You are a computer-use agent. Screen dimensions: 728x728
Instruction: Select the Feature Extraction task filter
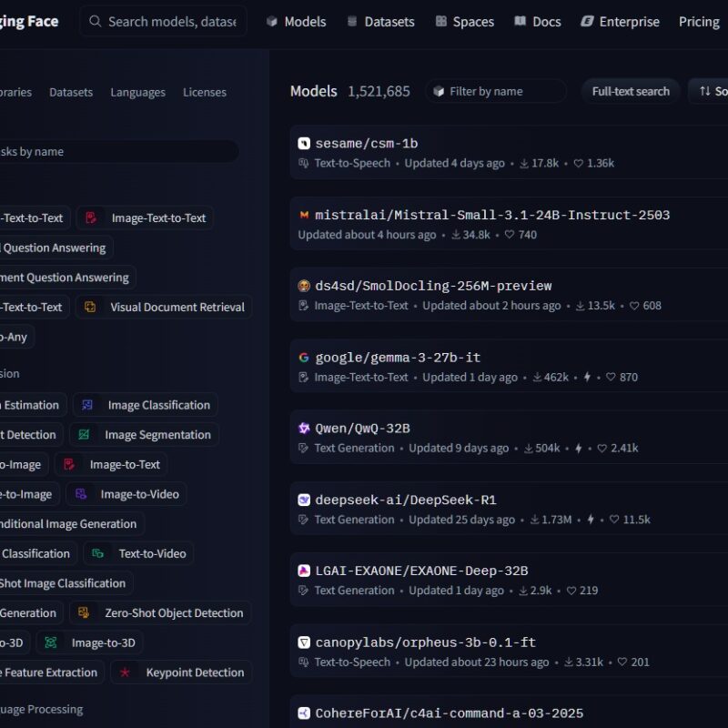(51, 672)
